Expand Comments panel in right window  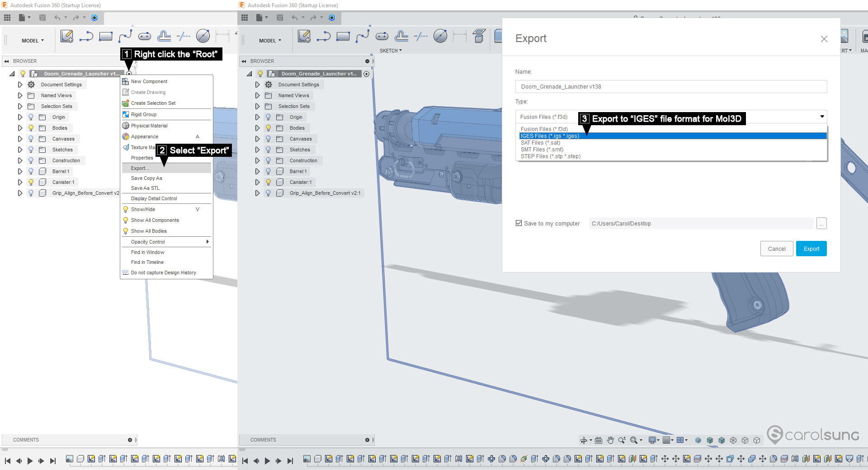click(367, 440)
